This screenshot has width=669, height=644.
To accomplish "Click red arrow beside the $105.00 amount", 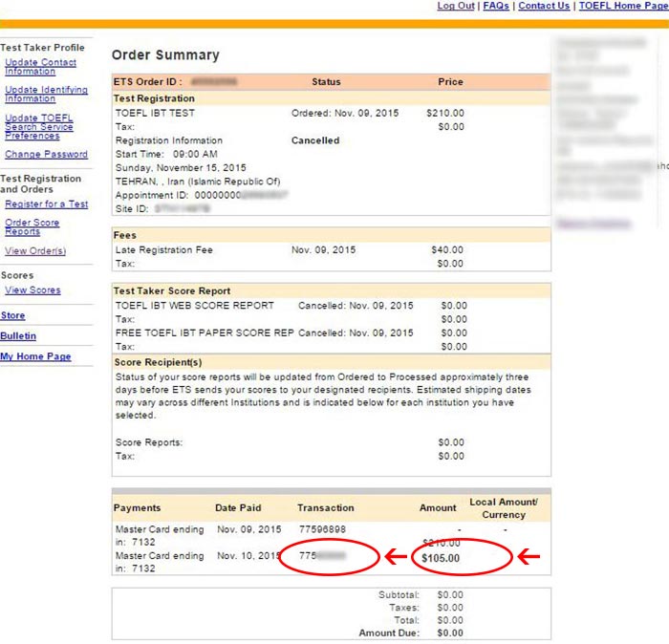I will pyautogui.click(x=528, y=557).
